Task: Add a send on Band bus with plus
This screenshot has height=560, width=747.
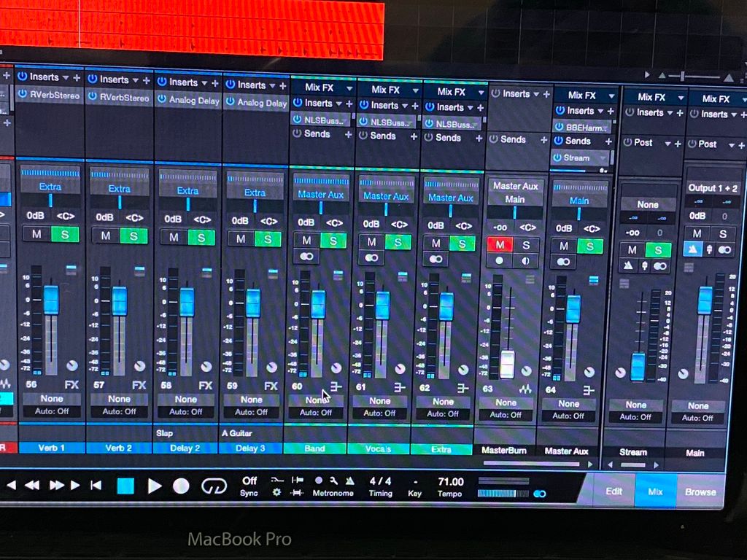Action: pyautogui.click(x=348, y=135)
